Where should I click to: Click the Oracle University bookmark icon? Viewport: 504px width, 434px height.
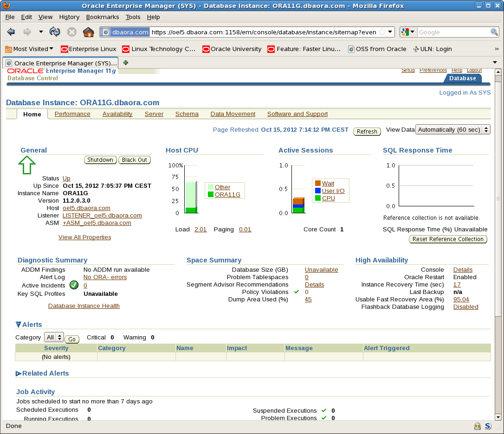206,49
